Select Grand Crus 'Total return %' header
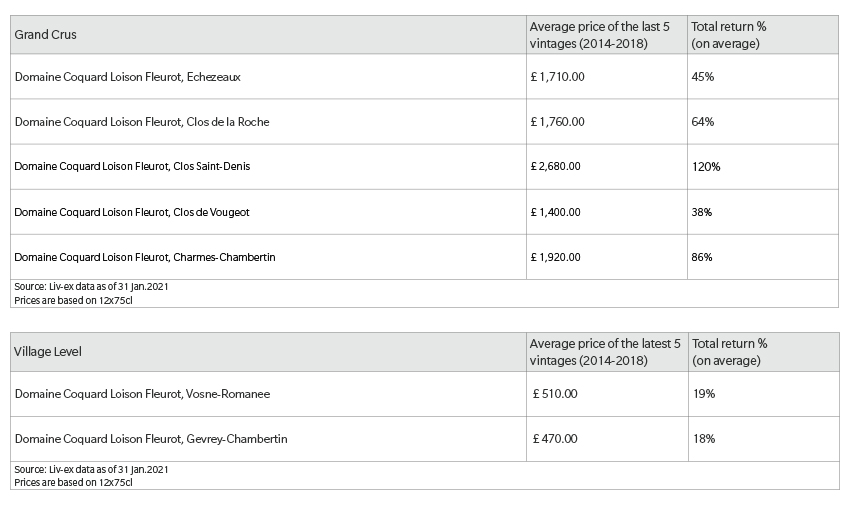 click(x=729, y=35)
